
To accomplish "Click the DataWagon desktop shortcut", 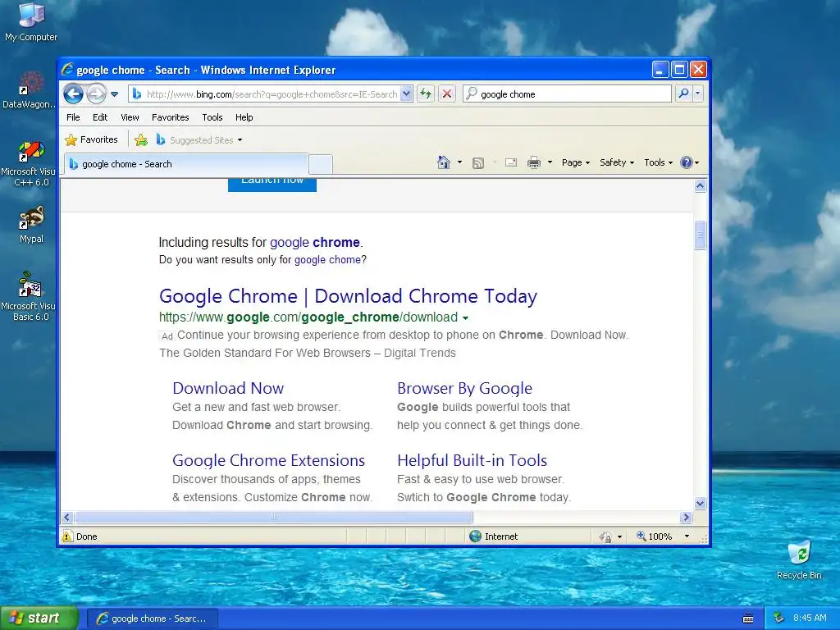I will 30,90.
